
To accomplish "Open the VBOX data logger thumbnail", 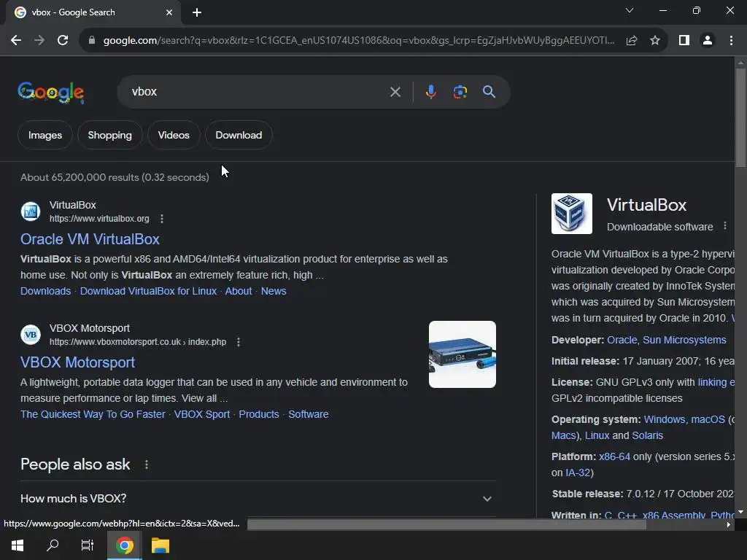I will 462,354.
